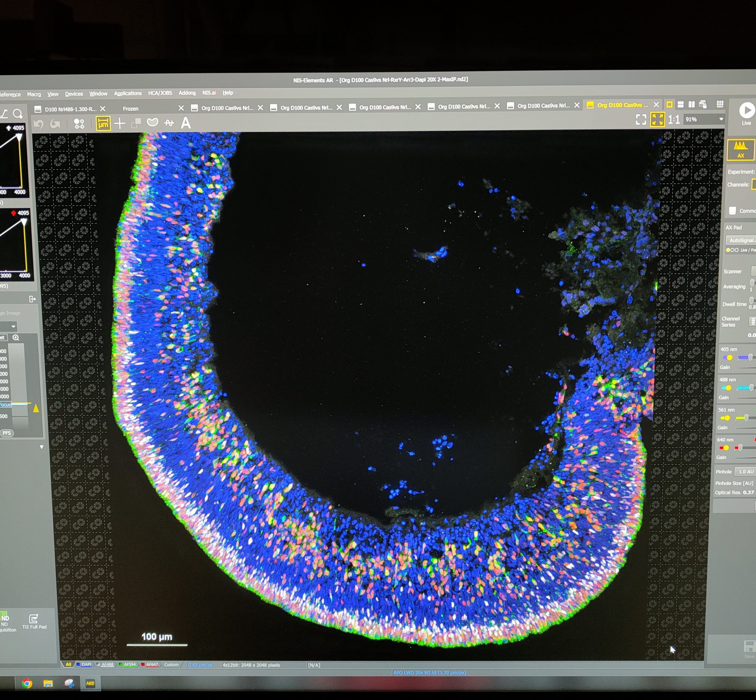The width and height of the screenshot is (756, 700).
Task: Open the dropdown below Image label
Action: point(8,326)
